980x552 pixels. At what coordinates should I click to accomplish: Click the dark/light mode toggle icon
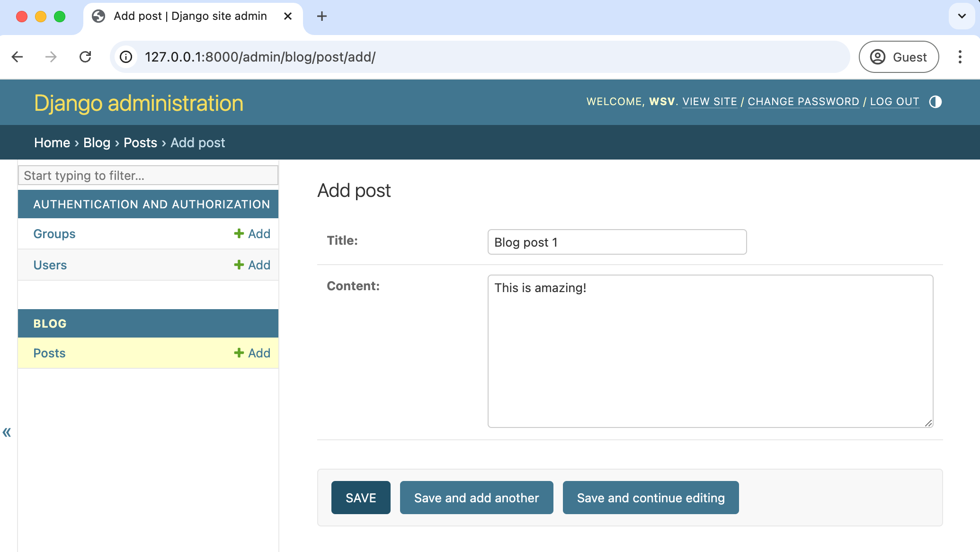point(935,102)
